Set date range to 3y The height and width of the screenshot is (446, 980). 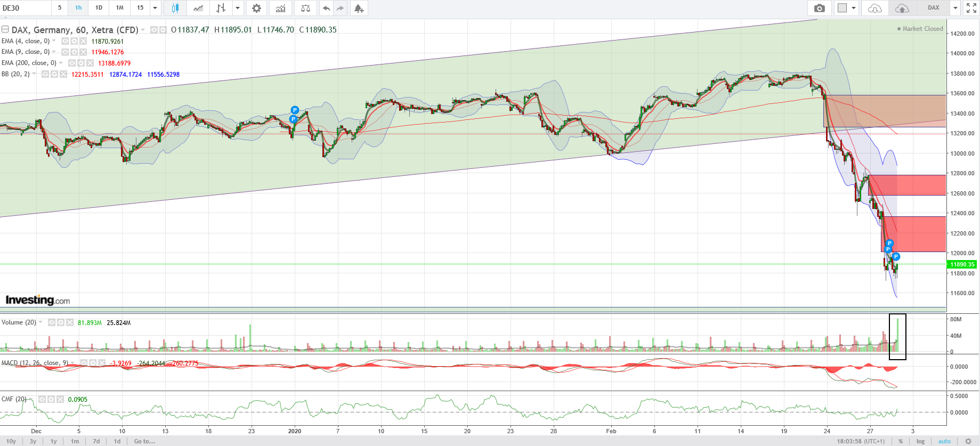pyautogui.click(x=33, y=441)
